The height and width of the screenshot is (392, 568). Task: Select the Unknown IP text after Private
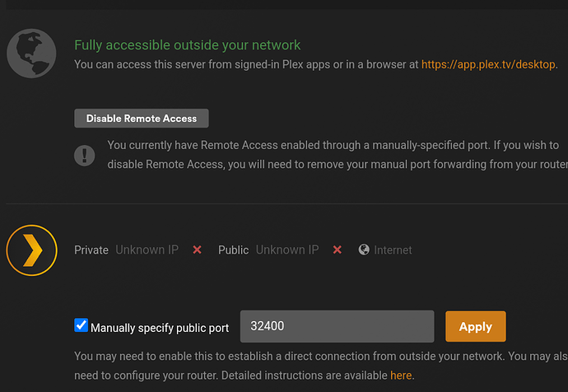coord(147,250)
